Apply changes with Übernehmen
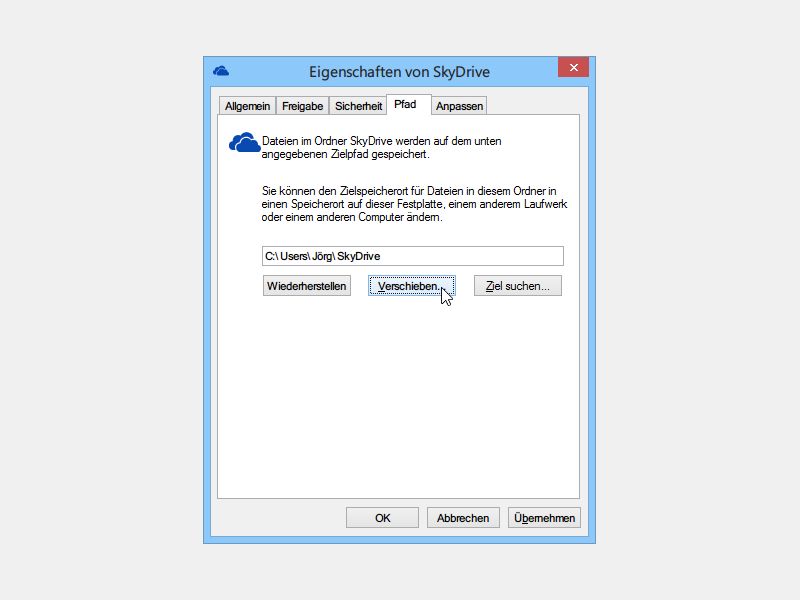The width and height of the screenshot is (800, 600). tap(544, 518)
